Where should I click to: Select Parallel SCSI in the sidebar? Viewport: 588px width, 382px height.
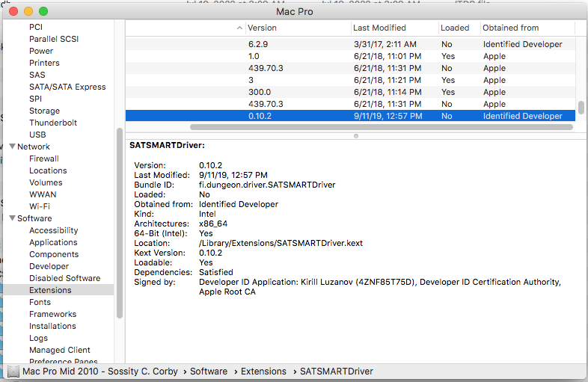[54, 39]
